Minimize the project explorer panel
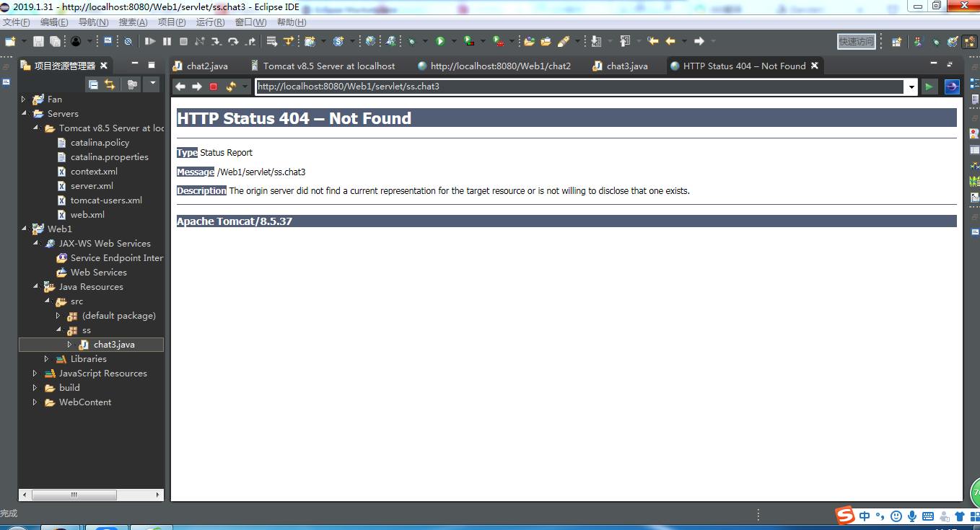Screen dimensions: 980x530 click(x=135, y=63)
